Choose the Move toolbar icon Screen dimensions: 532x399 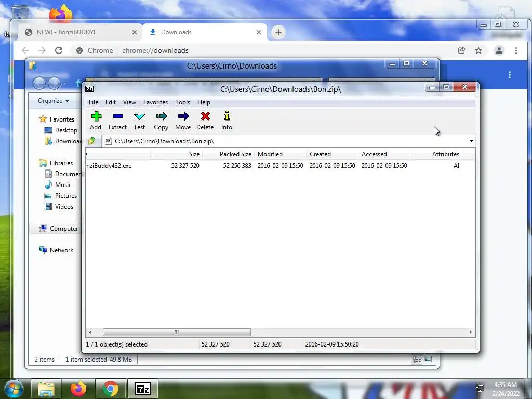183,121
